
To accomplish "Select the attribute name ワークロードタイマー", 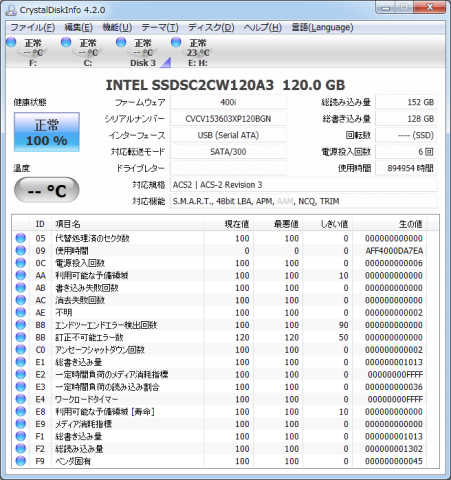I will pyautogui.click(x=86, y=399).
